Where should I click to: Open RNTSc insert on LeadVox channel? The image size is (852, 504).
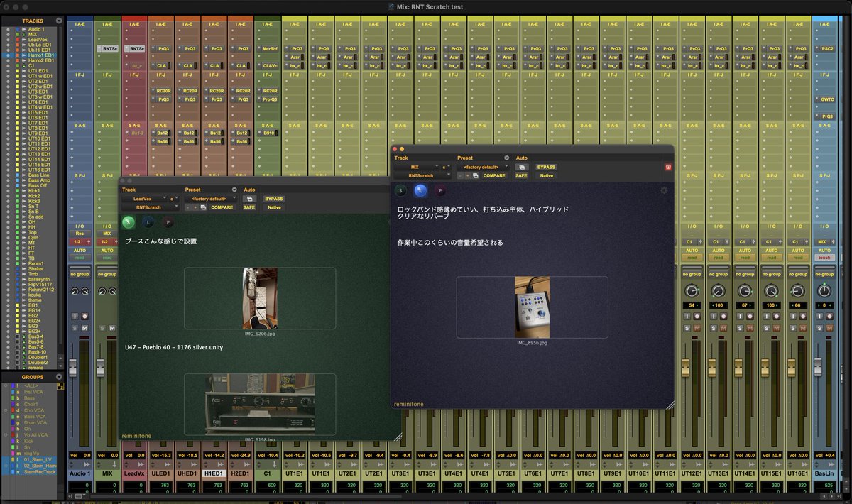133,49
